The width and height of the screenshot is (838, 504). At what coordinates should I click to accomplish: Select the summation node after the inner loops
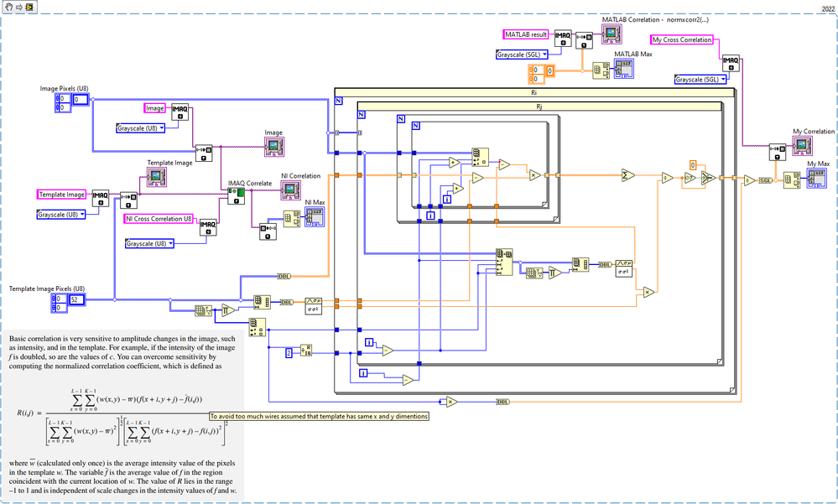pos(627,174)
